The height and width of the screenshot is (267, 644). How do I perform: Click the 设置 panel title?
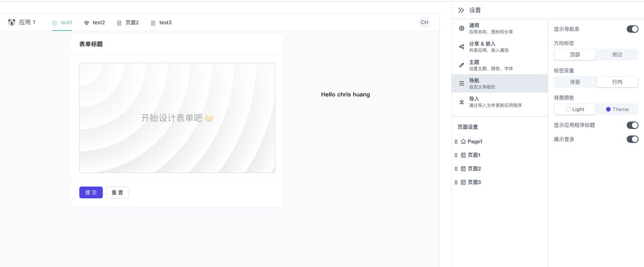(475, 10)
